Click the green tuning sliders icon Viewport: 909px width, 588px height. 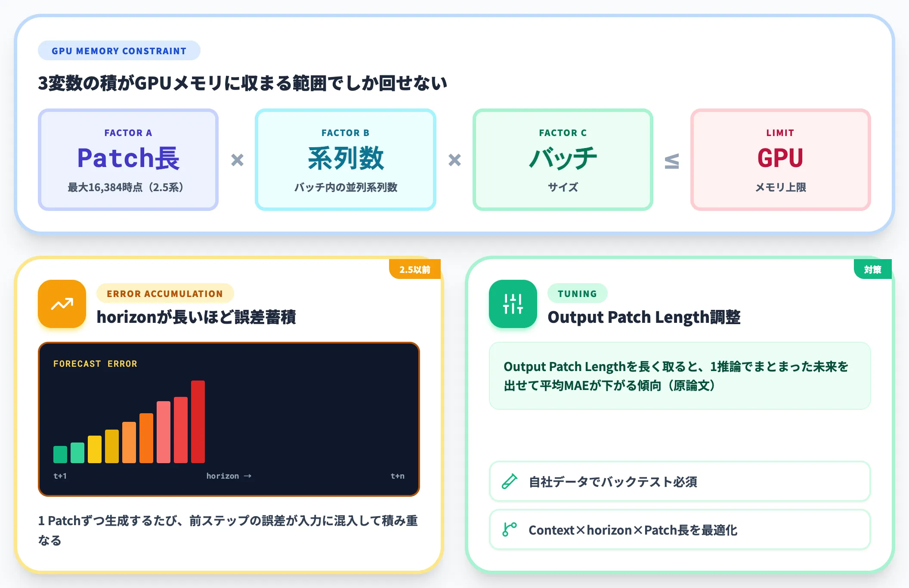(x=513, y=304)
